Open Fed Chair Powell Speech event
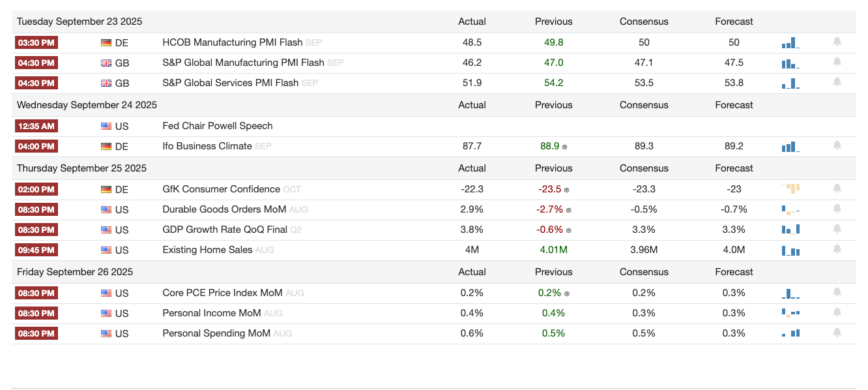 coord(218,126)
